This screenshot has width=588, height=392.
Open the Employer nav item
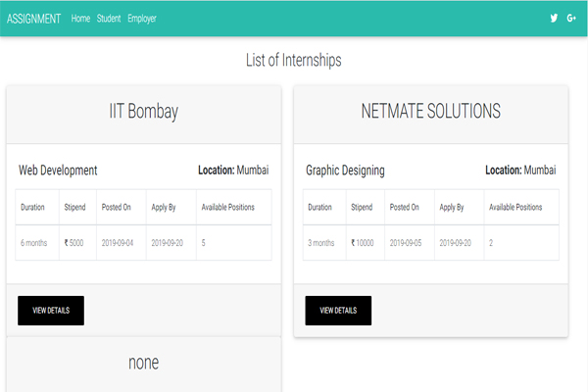(142, 19)
